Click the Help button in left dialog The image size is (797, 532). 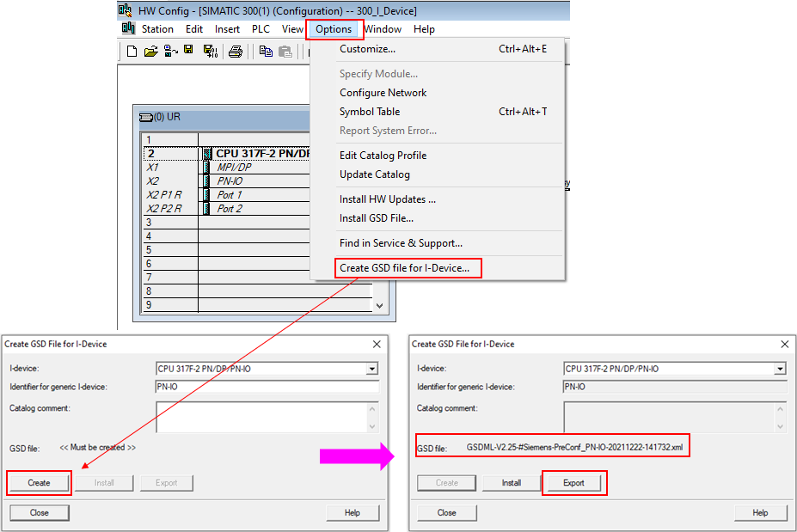353,513
